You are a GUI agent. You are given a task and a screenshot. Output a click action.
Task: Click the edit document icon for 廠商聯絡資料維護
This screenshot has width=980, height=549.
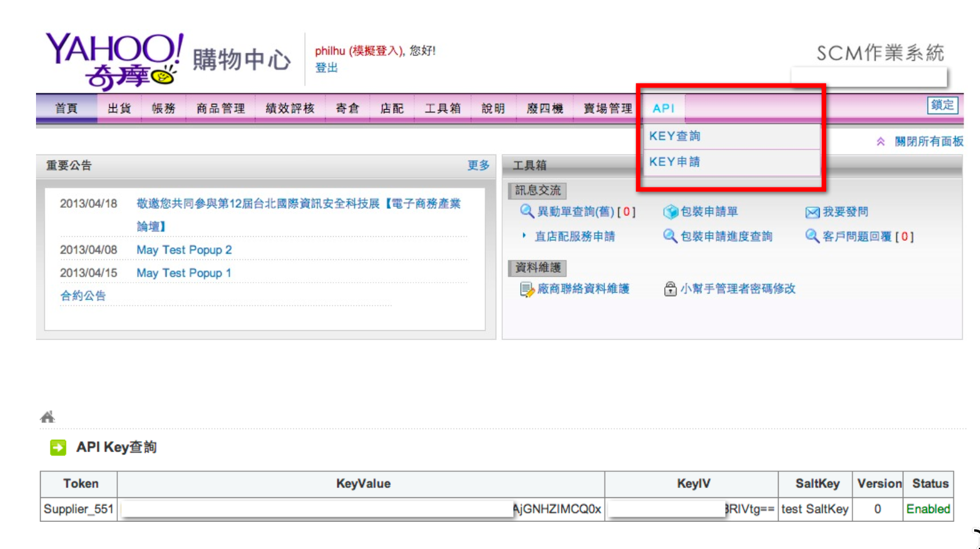[x=527, y=289]
